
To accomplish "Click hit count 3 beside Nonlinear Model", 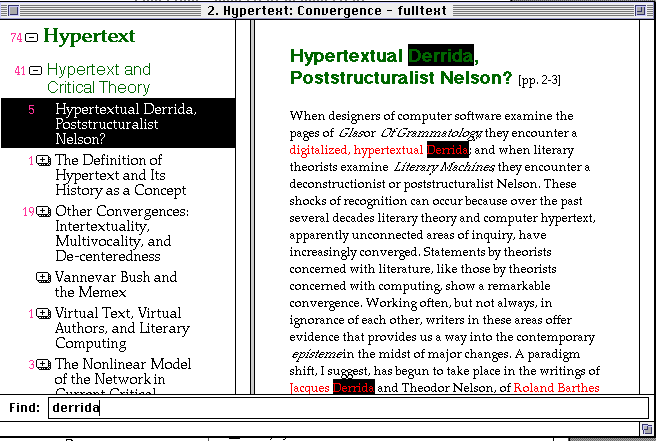I will (31, 364).
